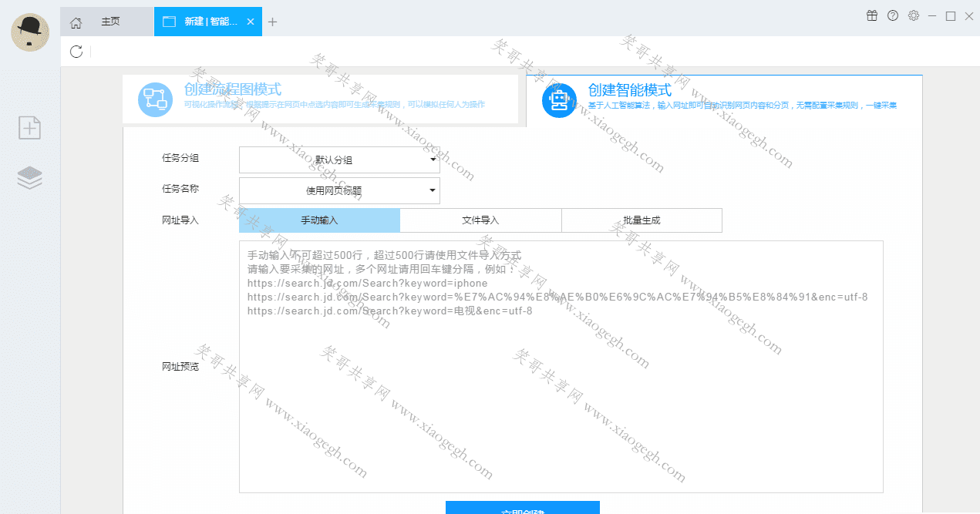Image resolution: width=980 pixels, height=514 pixels.
Task: Click the user avatar with bowler hat
Action: 30,33
